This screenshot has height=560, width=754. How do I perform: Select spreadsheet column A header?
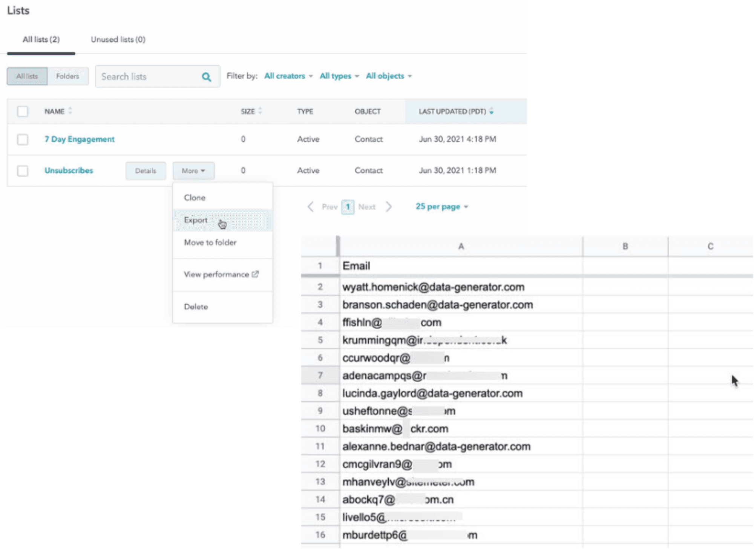point(461,246)
